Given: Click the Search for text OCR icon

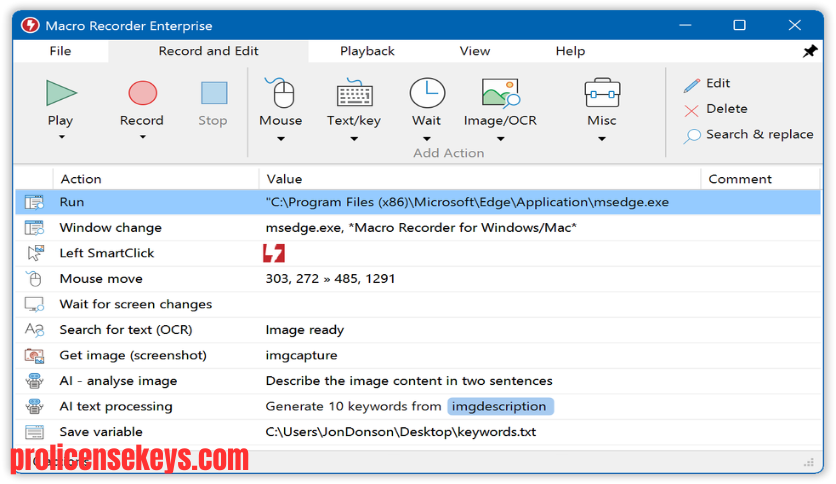Looking at the screenshot, I should click(x=34, y=330).
